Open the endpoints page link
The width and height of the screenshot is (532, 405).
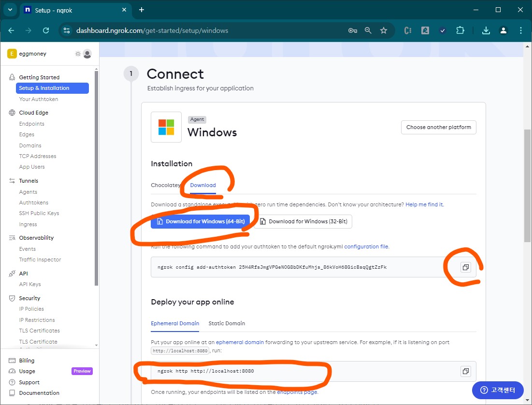pos(297,392)
